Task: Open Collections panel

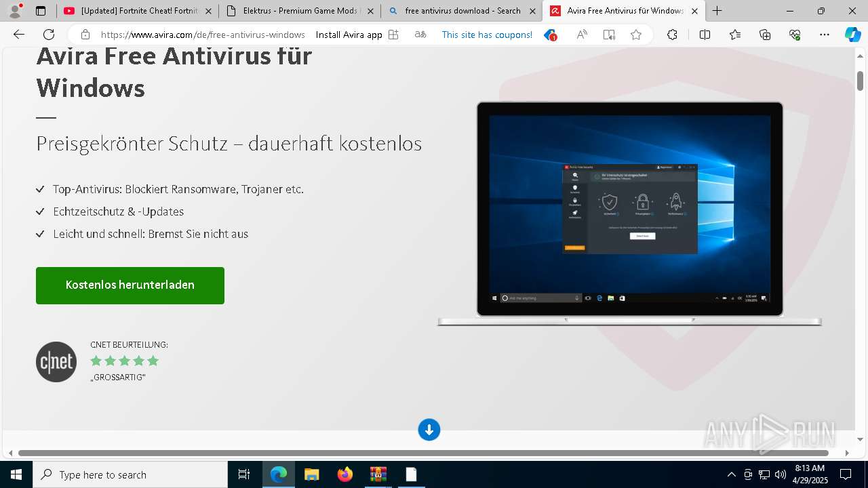Action: [765, 35]
